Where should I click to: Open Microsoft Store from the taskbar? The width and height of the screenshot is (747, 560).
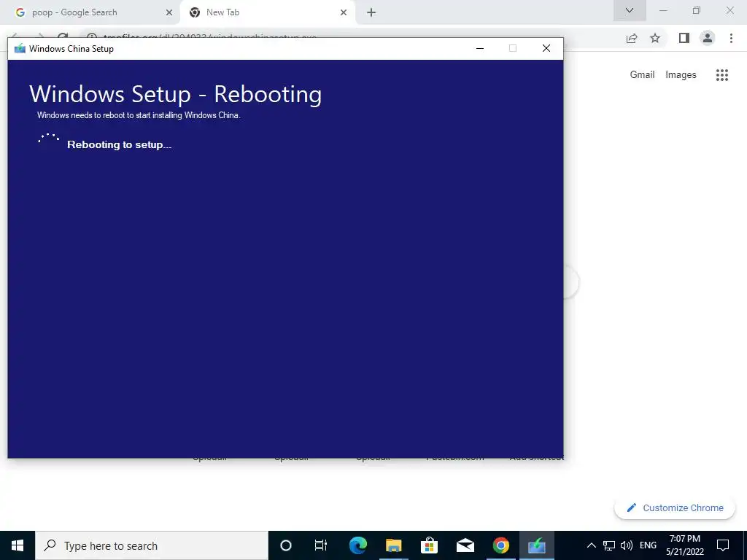[x=429, y=545]
